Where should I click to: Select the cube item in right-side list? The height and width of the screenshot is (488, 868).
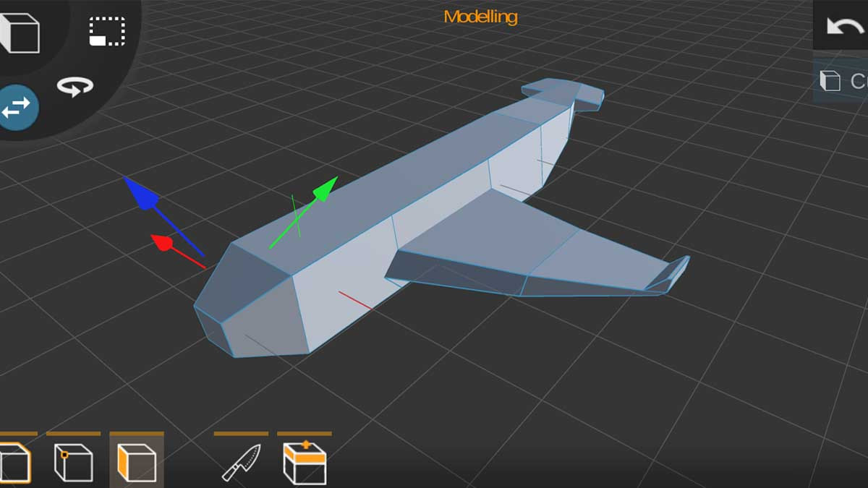click(x=842, y=81)
